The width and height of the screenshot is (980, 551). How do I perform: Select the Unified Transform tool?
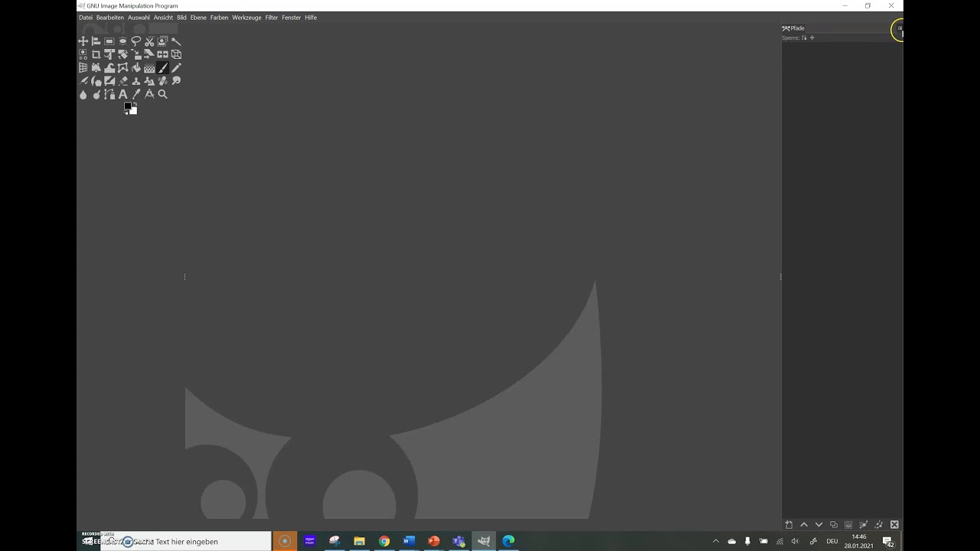point(109,54)
